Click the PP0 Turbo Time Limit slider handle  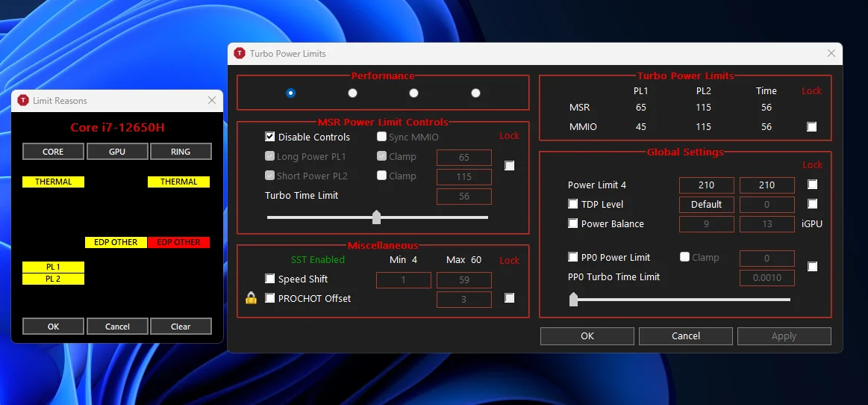(573, 299)
